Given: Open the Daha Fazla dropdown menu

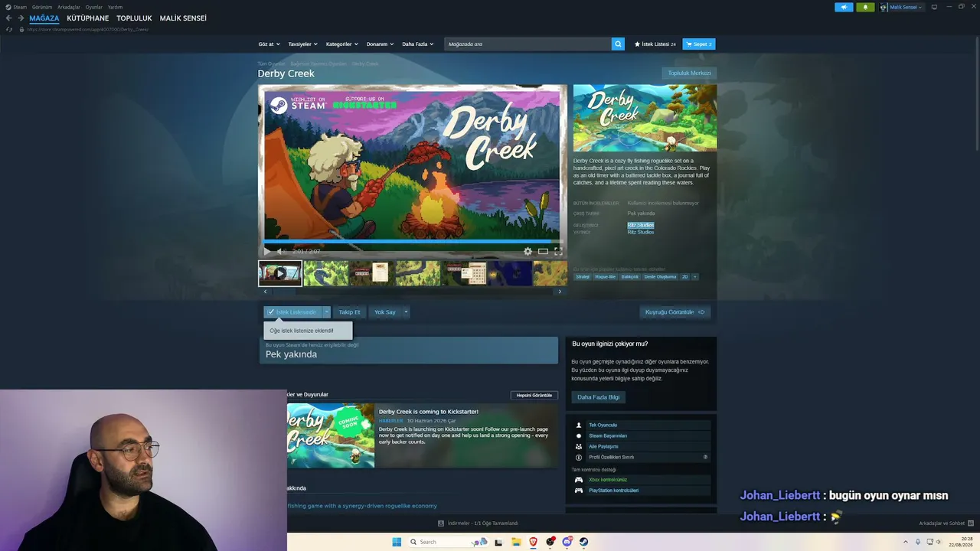Looking at the screenshot, I should point(417,44).
